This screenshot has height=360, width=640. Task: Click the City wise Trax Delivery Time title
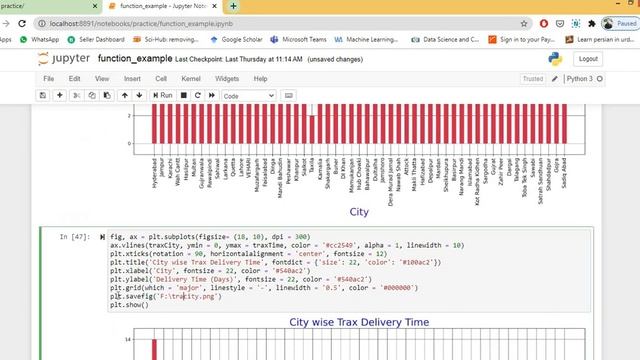[x=359, y=322]
